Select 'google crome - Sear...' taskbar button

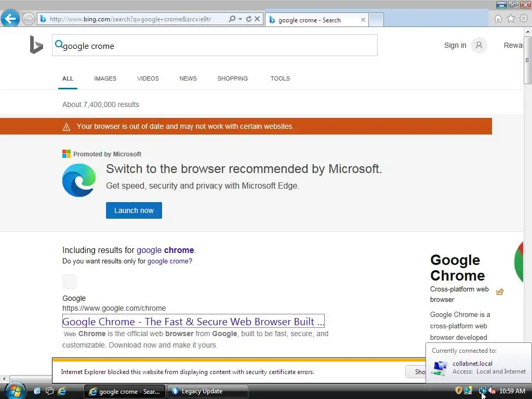click(125, 392)
